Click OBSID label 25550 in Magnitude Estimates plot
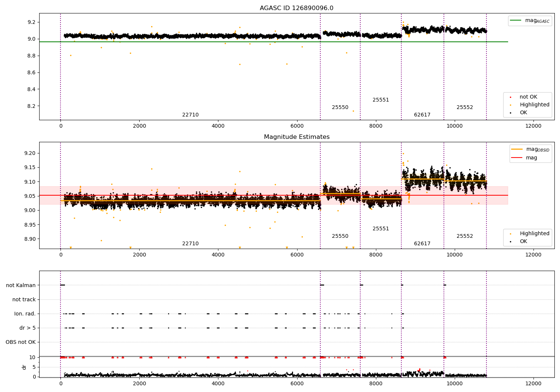 pyautogui.click(x=340, y=236)
